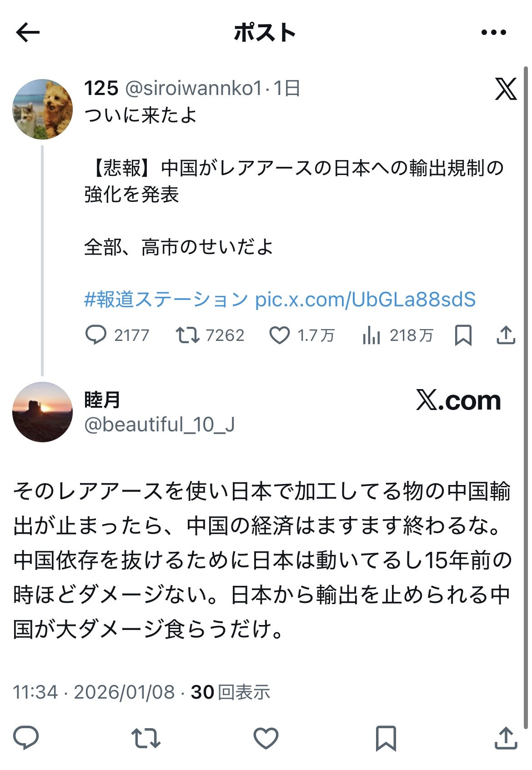Repost the 125 post with 7262 reposts
This screenshot has height=770, width=532.
click(210, 335)
